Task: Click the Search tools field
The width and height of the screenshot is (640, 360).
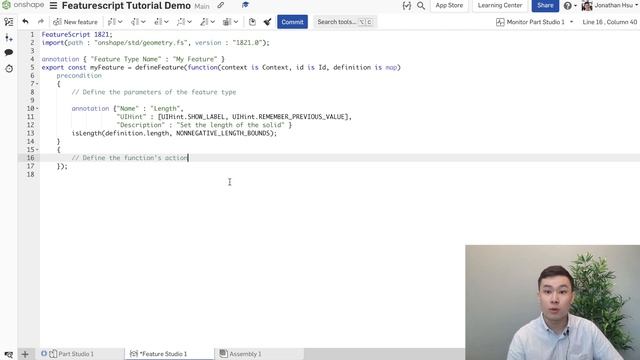Action: point(345,22)
